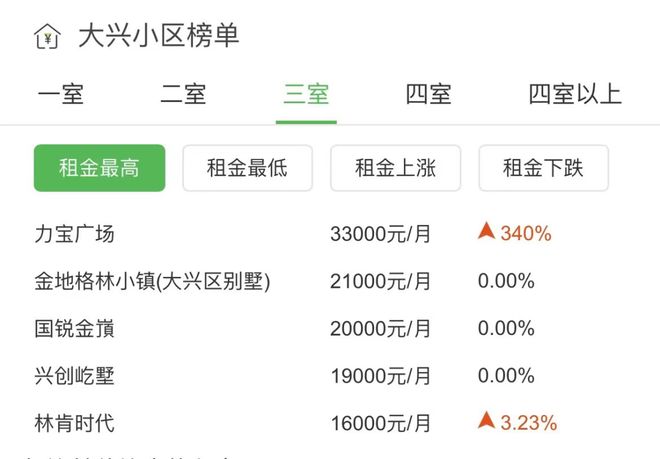Open the 兴创屹墅 community entry

click(x=75, y=375)
